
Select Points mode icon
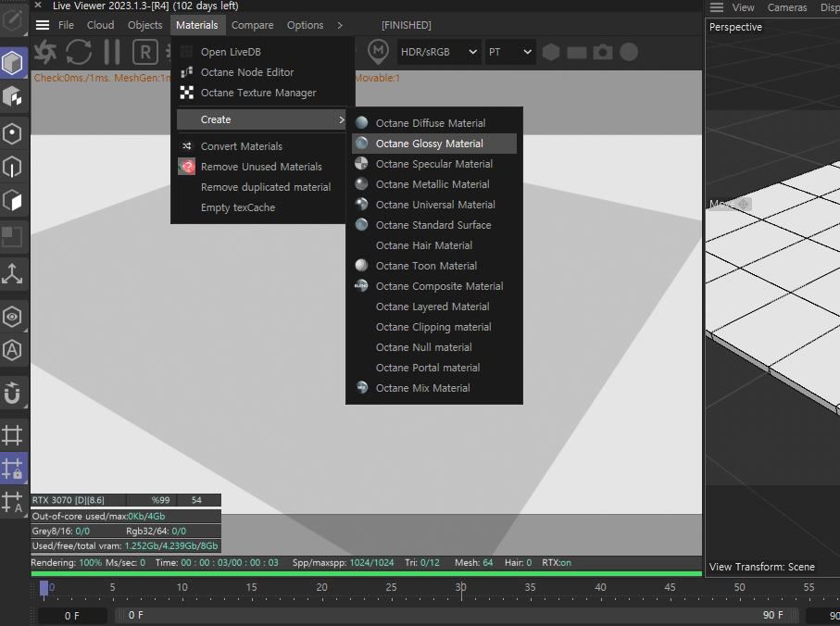click(x=12, y=134)
